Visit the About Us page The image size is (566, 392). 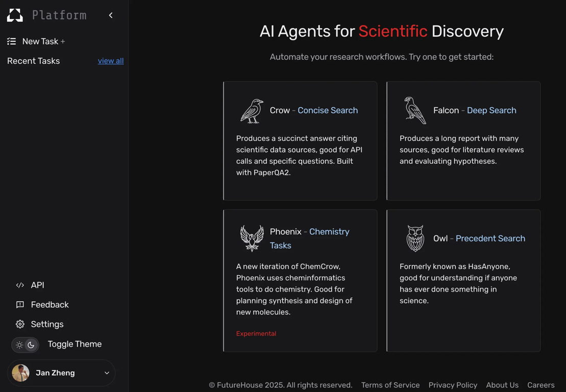(502, 385)
